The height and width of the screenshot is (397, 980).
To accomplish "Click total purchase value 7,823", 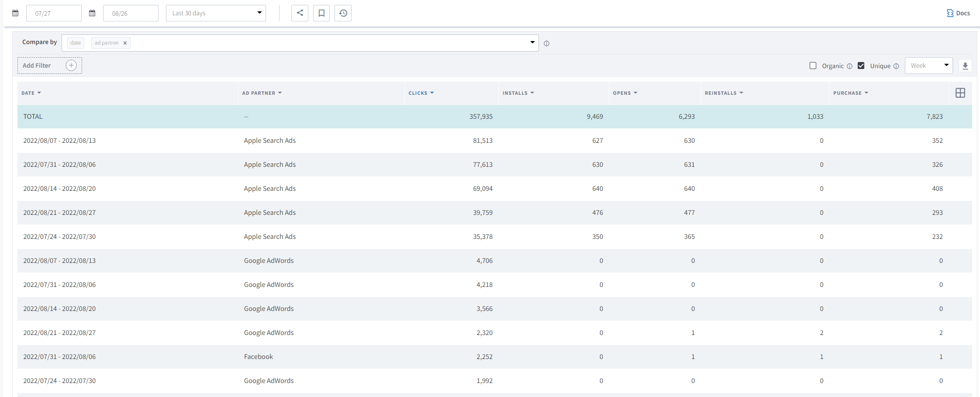I will pos(935,117).
